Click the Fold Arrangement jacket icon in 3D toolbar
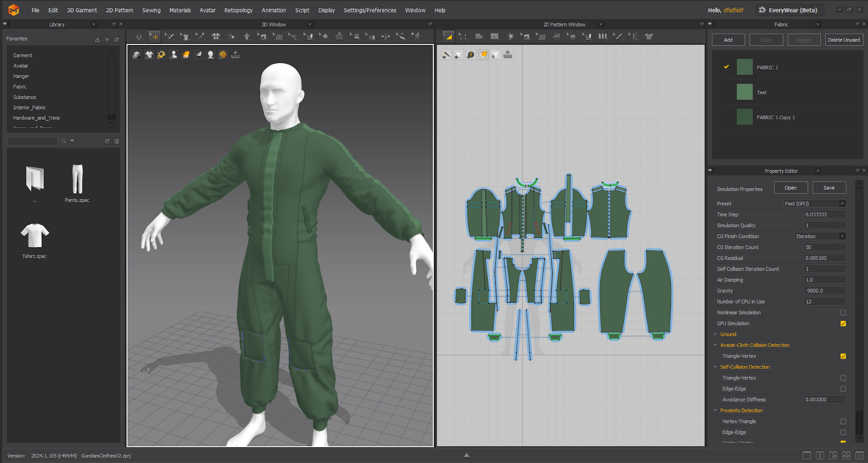Screen dimensions: 868x463 click(x=216, y=36)
